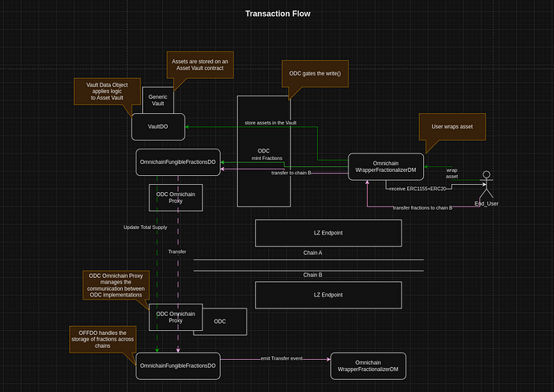Click the OmnichainFungibleFractionsDO node emitting Transfer event
This screenshot has height=392, width=554.
click(x=177, y=365)
